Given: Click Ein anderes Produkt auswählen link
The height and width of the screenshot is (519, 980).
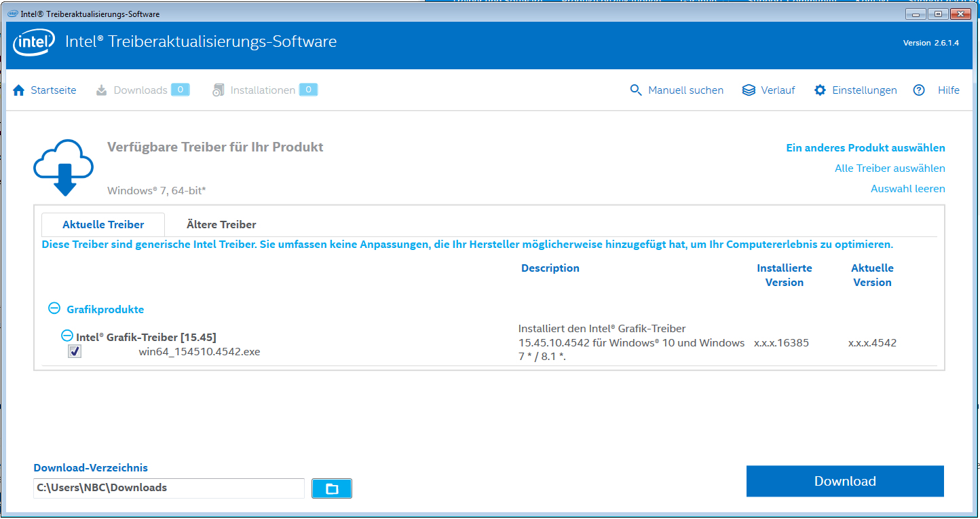Looking at the screenshot, I should 865,147.
